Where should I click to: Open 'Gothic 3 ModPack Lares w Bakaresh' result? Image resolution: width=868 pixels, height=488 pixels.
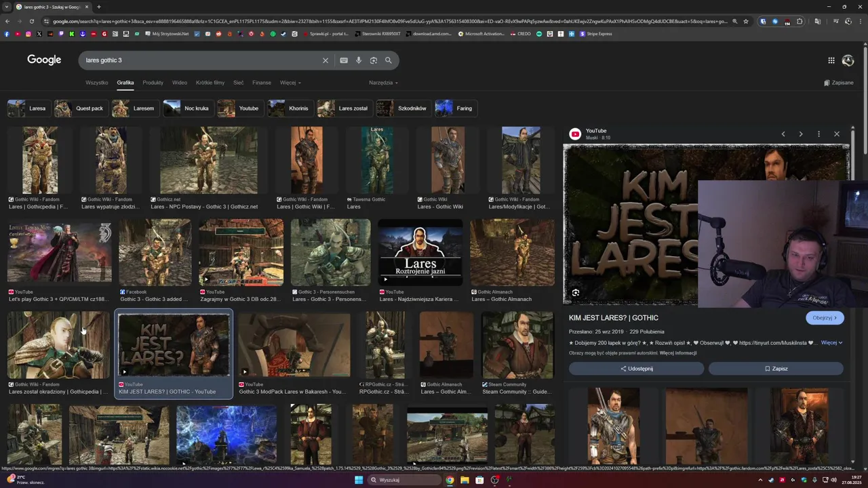point(294,345)
